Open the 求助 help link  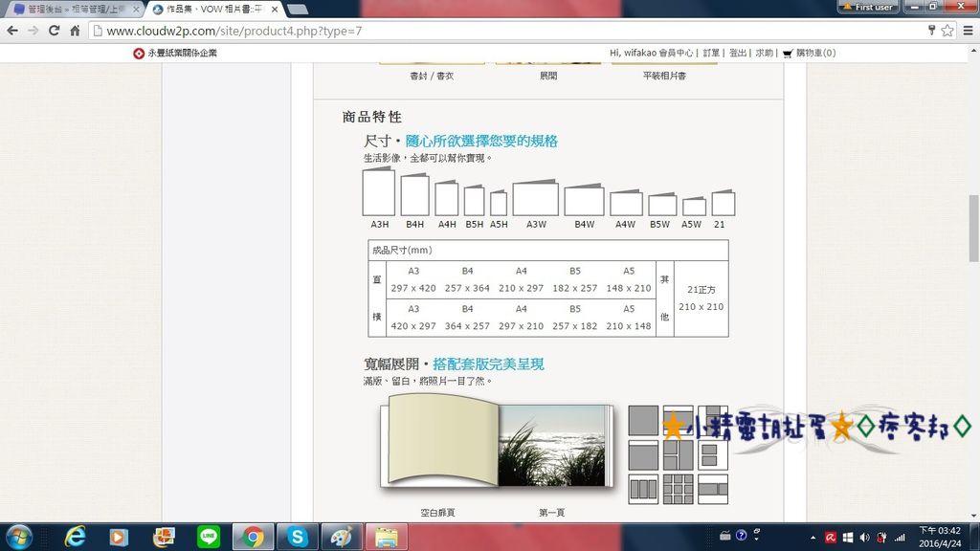[x=764, y=54]
